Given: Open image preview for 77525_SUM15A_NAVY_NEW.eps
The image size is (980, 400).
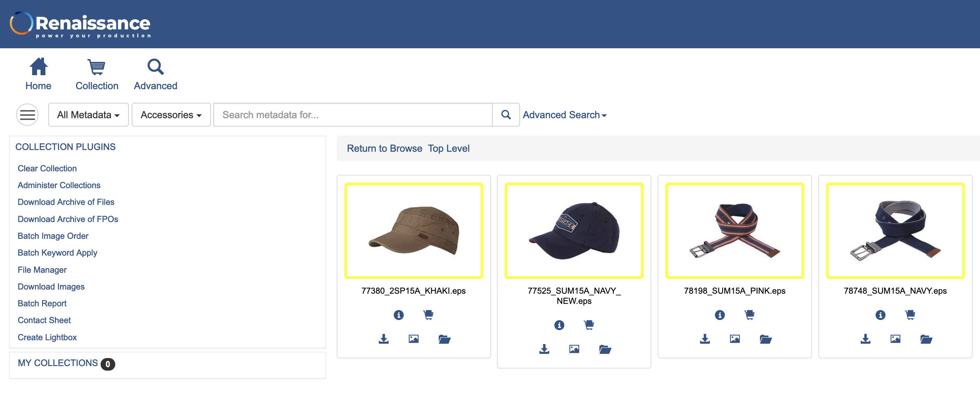Looking at the screenshot, I should [x=574, y=349].
